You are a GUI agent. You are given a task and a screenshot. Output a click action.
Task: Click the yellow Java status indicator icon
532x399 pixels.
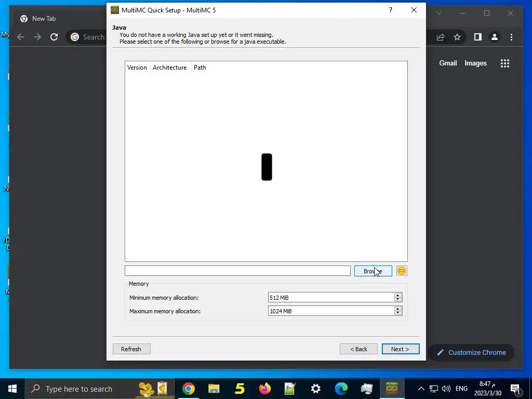(x=402, y=271)
